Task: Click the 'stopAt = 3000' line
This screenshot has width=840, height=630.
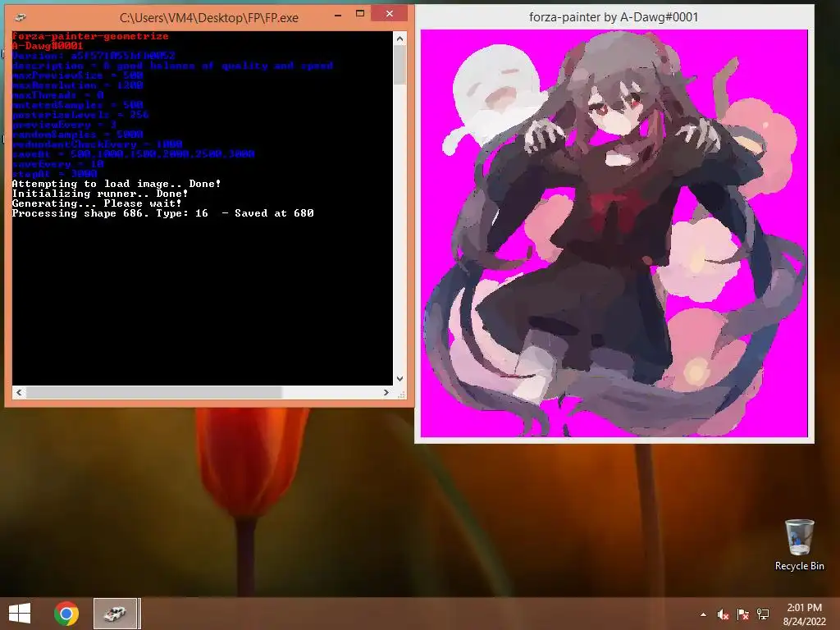Action: (54, 174)
